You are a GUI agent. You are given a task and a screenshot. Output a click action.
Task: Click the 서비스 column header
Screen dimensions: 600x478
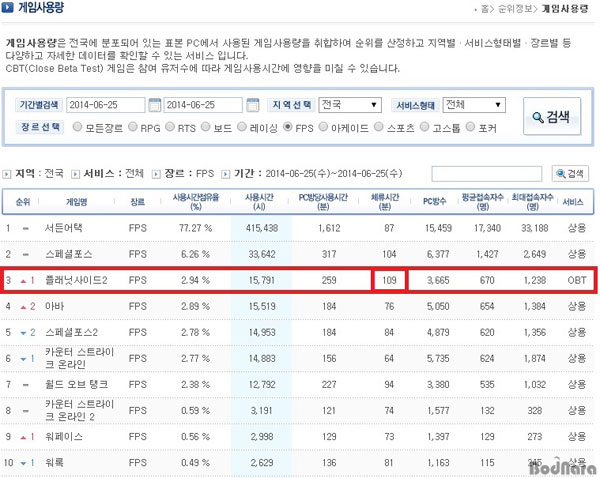[573, 202]
